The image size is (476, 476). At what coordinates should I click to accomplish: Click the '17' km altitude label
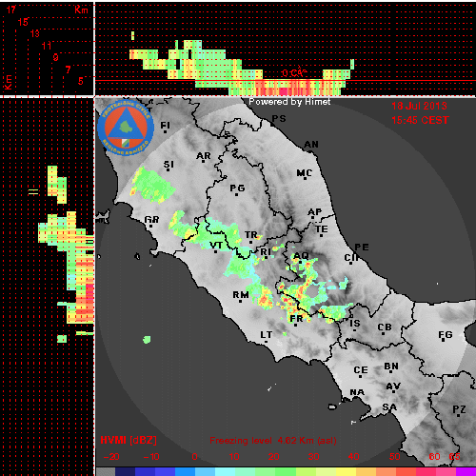pyautogui.click(x=10, y=10)
